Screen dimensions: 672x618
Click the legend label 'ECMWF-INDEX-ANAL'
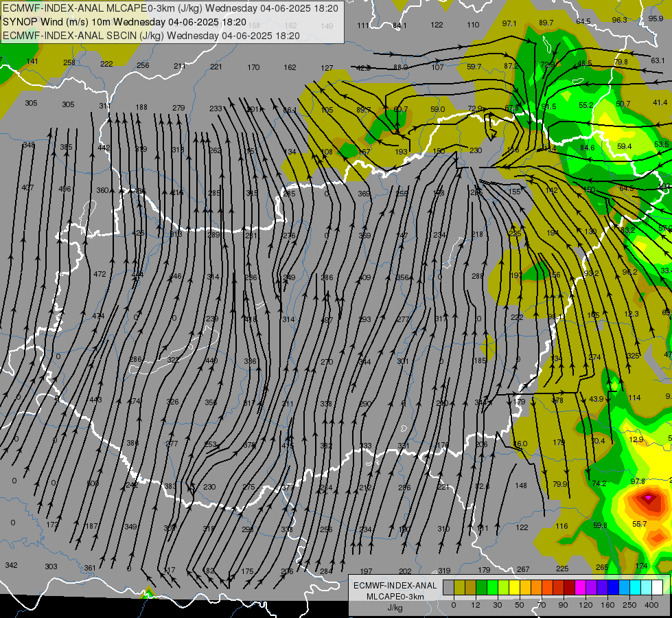tap(395, 586)
